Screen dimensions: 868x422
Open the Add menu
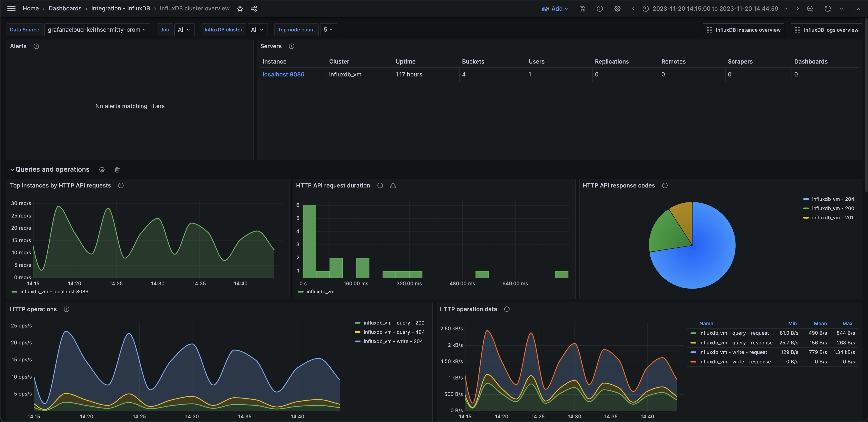(x=556, y=8)
